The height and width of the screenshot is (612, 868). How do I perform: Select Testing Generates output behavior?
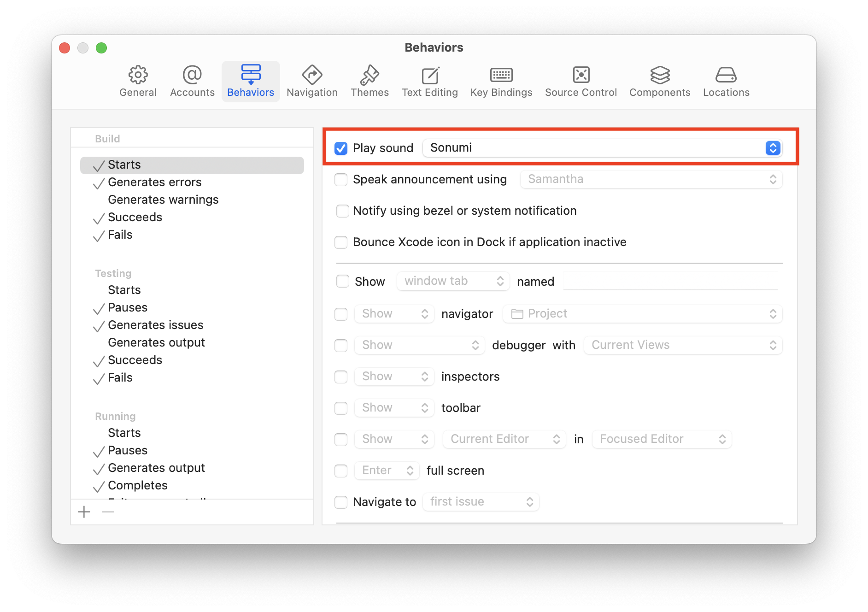pos(192,343)
